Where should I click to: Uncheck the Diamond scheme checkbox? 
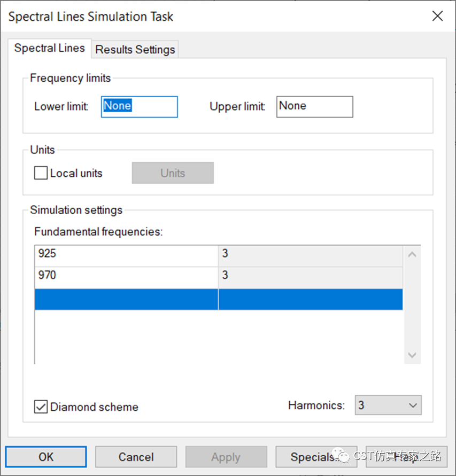pos(41,407)
